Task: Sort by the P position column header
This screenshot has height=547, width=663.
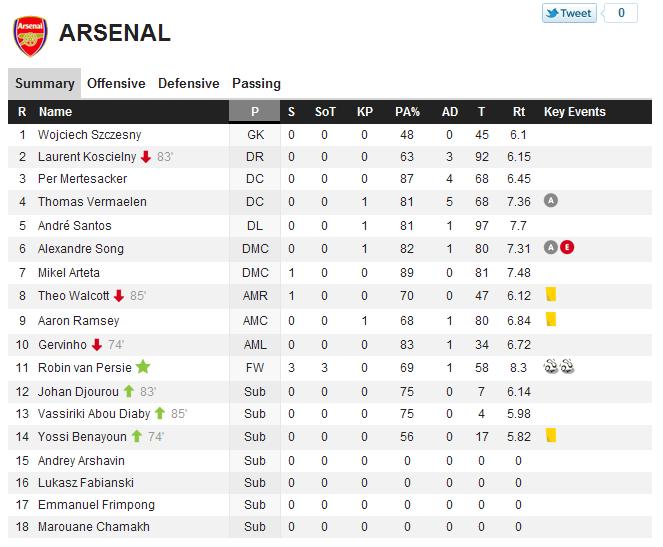Action: point(255,112)
